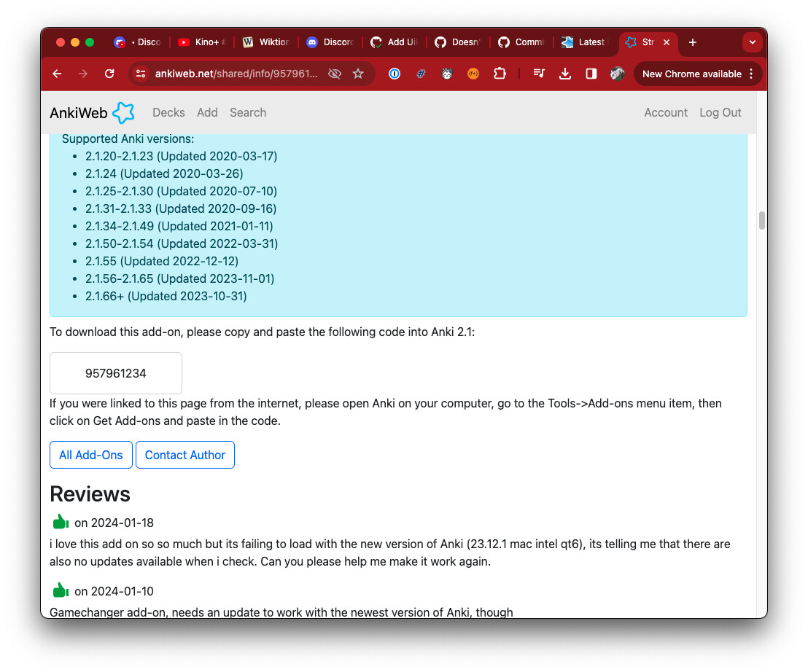
Task: Go to Account settings
Action: pyautogui.click(x=665, y=113)
